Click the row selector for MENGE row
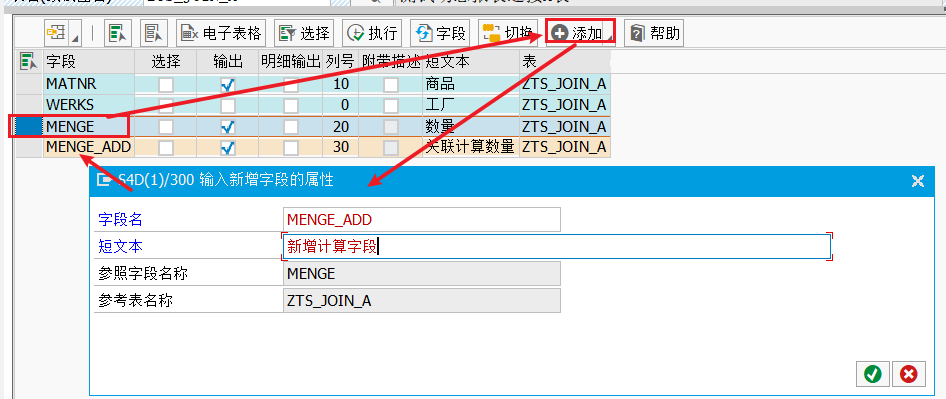The height and width of the screenshot is (399, 946). 29,126
